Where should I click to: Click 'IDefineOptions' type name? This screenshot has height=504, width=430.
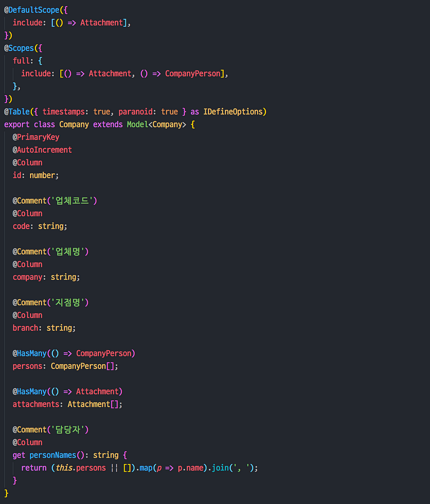tap(233, 112)
